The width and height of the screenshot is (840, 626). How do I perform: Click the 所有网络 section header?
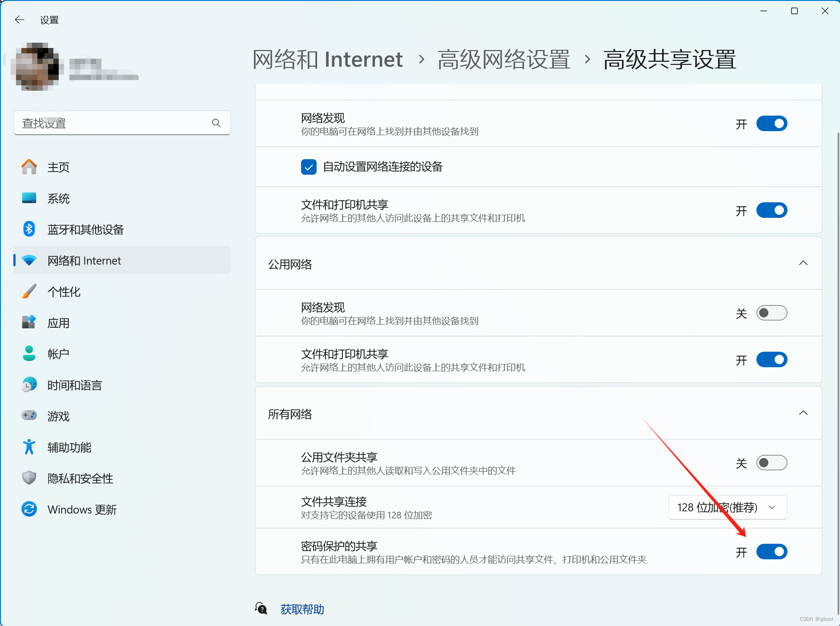(x=539, y=413)
